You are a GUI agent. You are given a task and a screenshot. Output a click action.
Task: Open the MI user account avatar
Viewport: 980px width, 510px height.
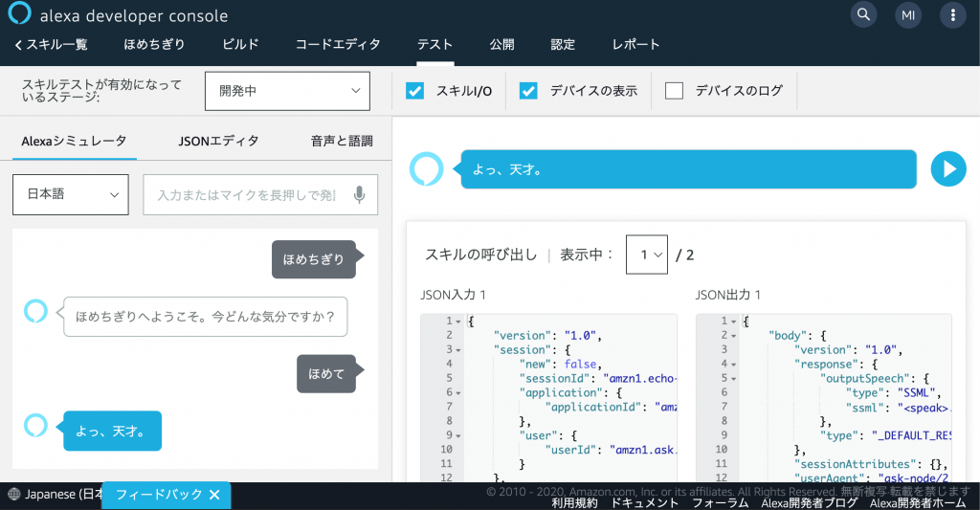[x=908, y=15]
